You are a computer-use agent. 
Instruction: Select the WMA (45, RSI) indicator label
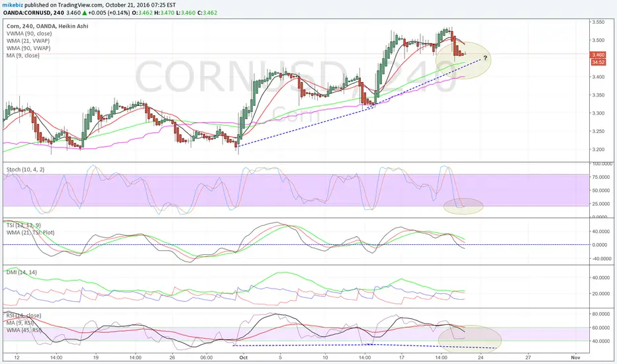(x=24, y=330)
